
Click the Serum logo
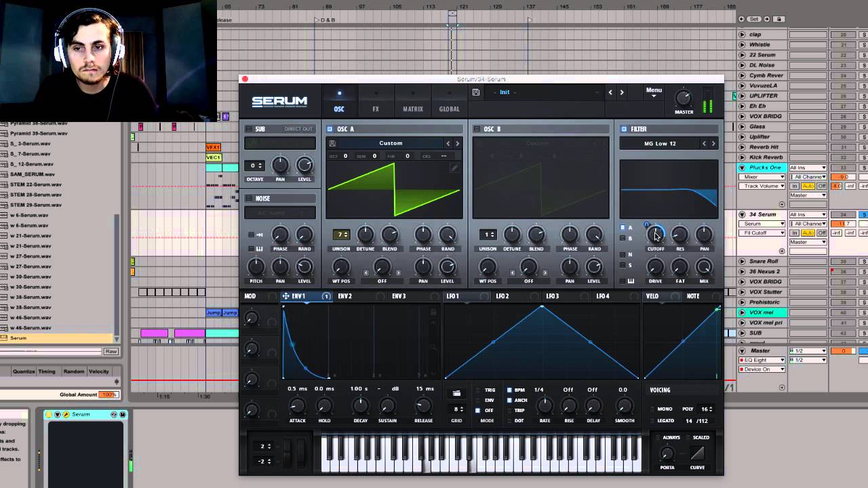click(279, 101)
